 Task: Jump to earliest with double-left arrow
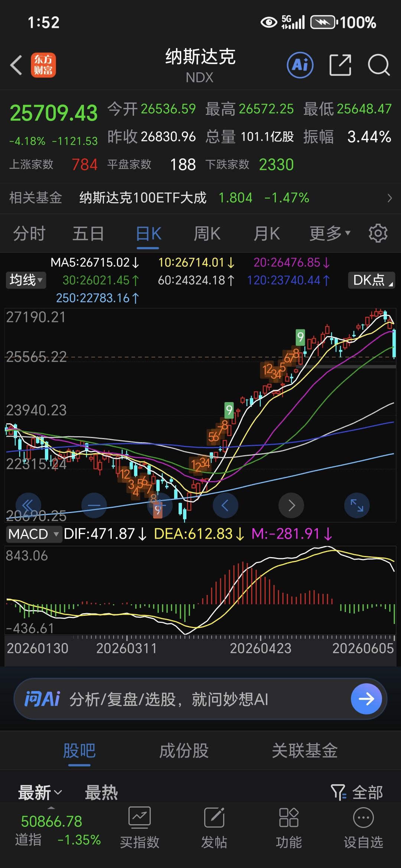point(28,505)
